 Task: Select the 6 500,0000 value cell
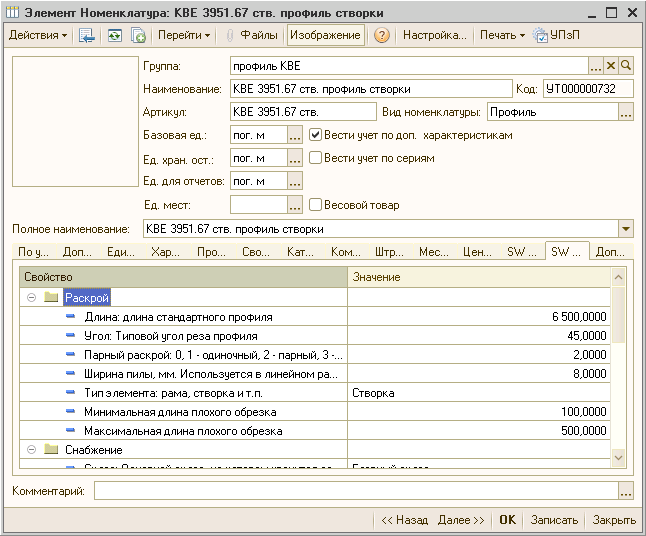479,316
